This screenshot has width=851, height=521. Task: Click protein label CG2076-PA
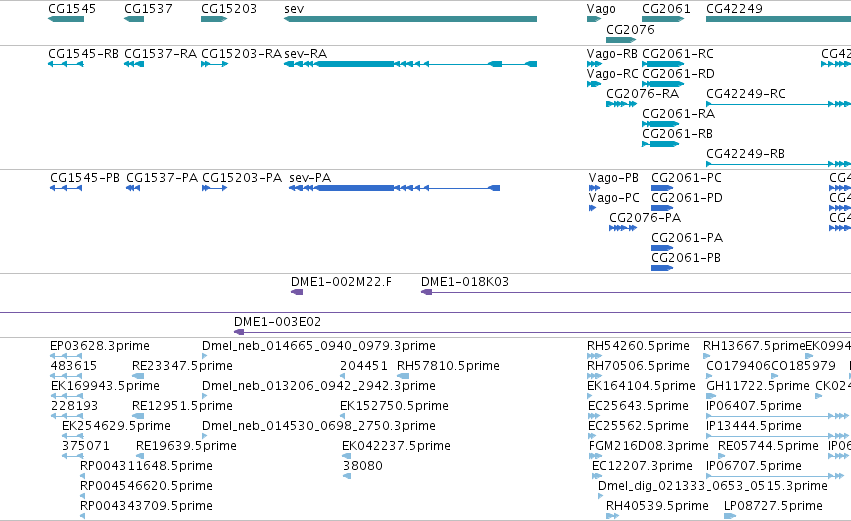pos(645,218)
